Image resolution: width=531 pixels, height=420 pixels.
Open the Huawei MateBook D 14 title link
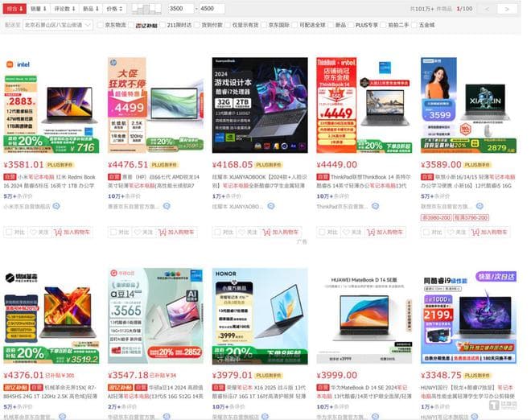(364, 392)
